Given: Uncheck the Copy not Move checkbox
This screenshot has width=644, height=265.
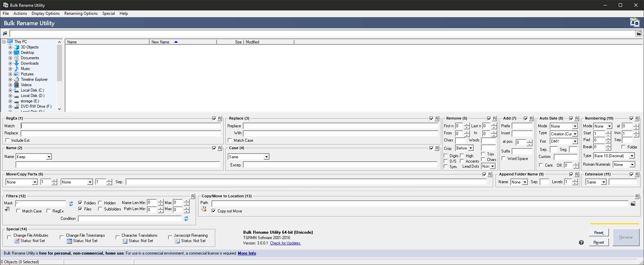Looking at the screenshot, I should click(x=214, y=211).
